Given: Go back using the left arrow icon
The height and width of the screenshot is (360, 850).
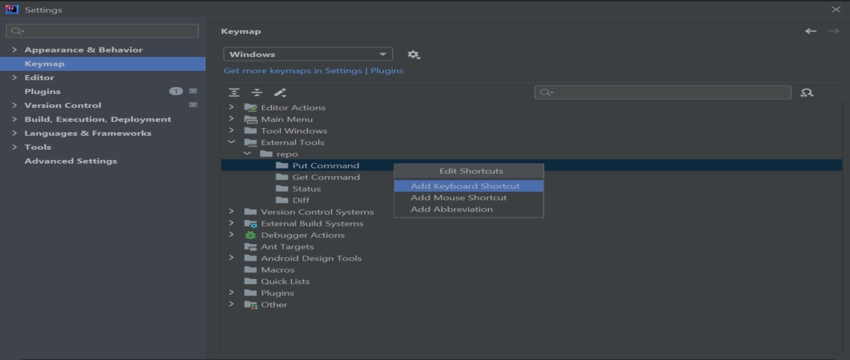Looking at the screenshot, I should (x=810, y=31).
